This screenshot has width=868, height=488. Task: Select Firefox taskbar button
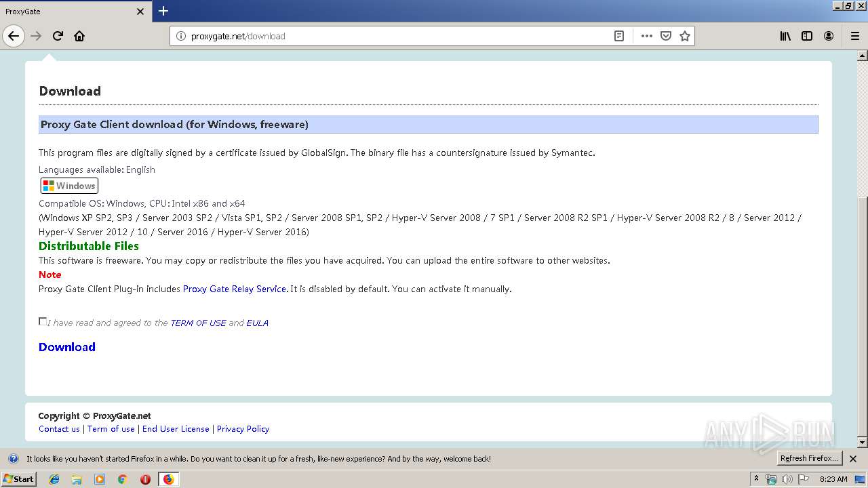168,479
